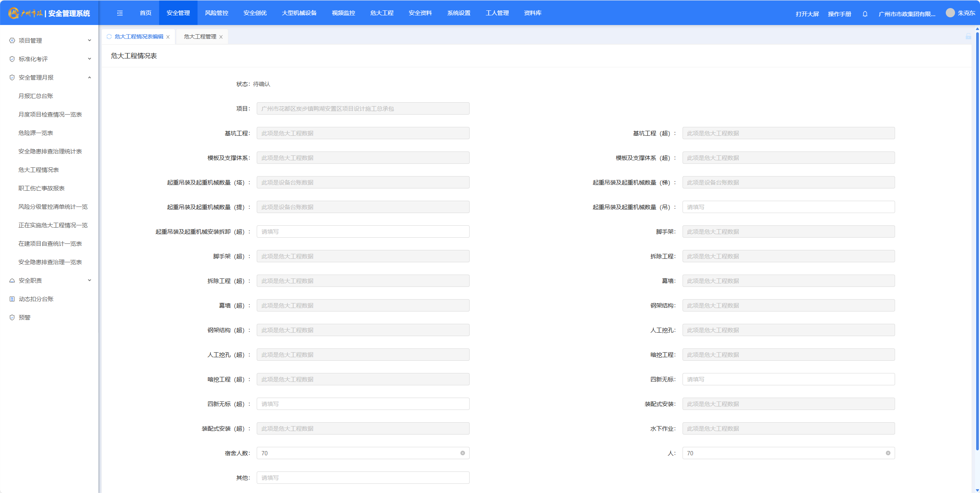Click the 预警 sidebar icon
The image size is (980, 493).
12,317
